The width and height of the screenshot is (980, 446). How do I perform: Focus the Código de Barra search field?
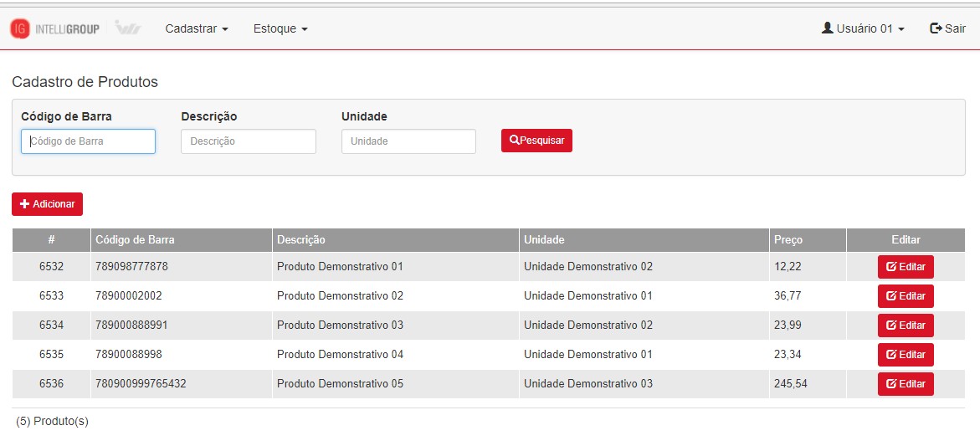(88, 141)
